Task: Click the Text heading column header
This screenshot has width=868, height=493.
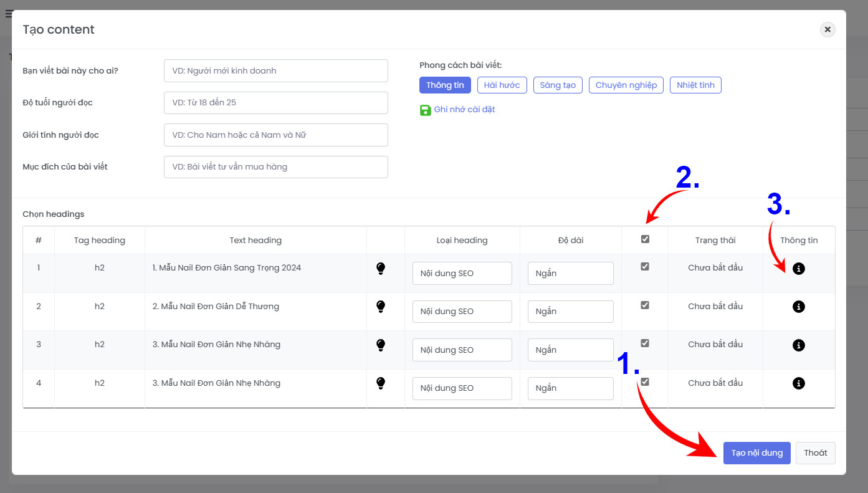Action: 255,241
